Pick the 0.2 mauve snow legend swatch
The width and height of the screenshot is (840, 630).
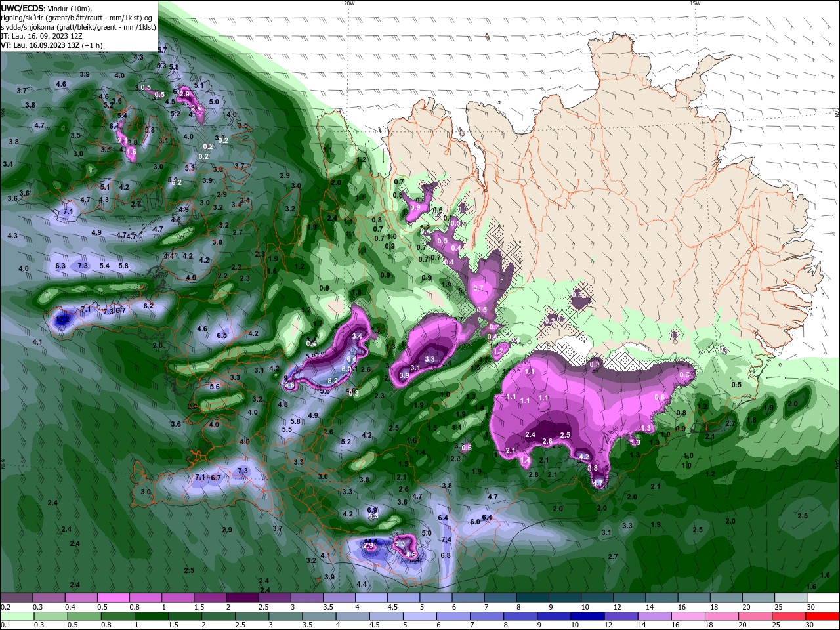(x=16, y=598)
